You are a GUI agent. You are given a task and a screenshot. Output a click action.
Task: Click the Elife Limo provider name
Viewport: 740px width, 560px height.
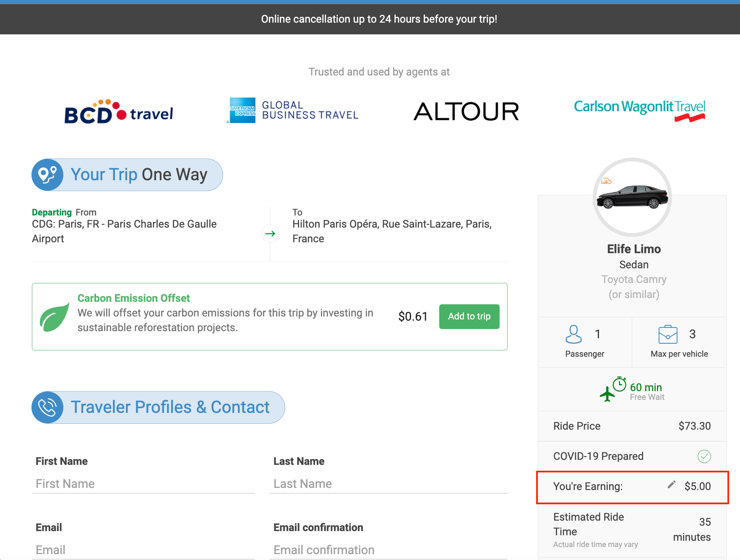coord(634,249)
